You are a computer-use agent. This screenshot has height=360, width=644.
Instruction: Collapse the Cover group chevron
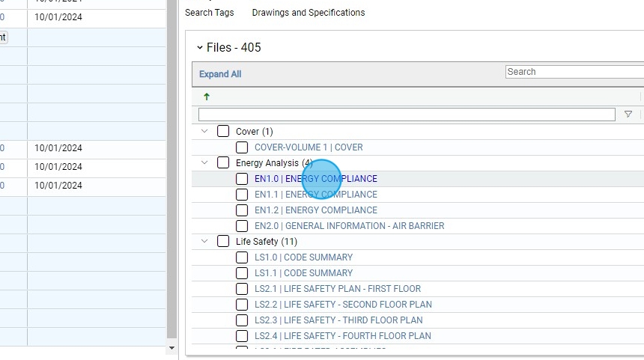coord(204,132)
